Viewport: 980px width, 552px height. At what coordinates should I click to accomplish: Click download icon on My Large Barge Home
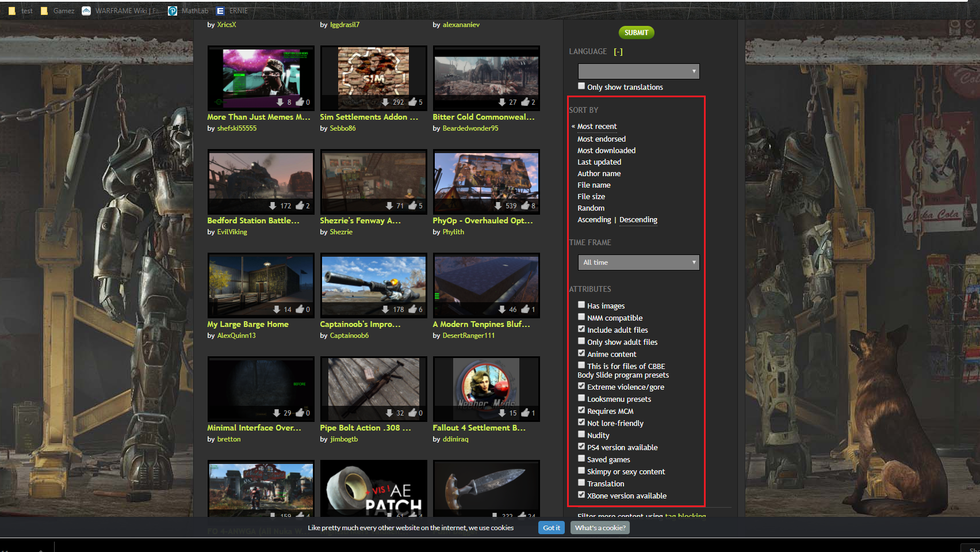pos(277,309)
